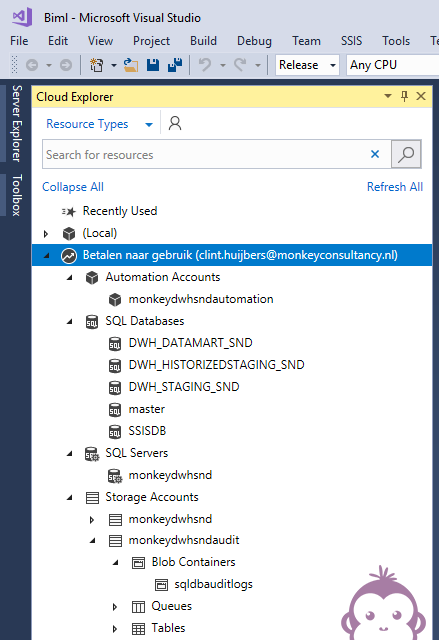
Task: Click the Tables grid icon
Action: click(138, 629)
